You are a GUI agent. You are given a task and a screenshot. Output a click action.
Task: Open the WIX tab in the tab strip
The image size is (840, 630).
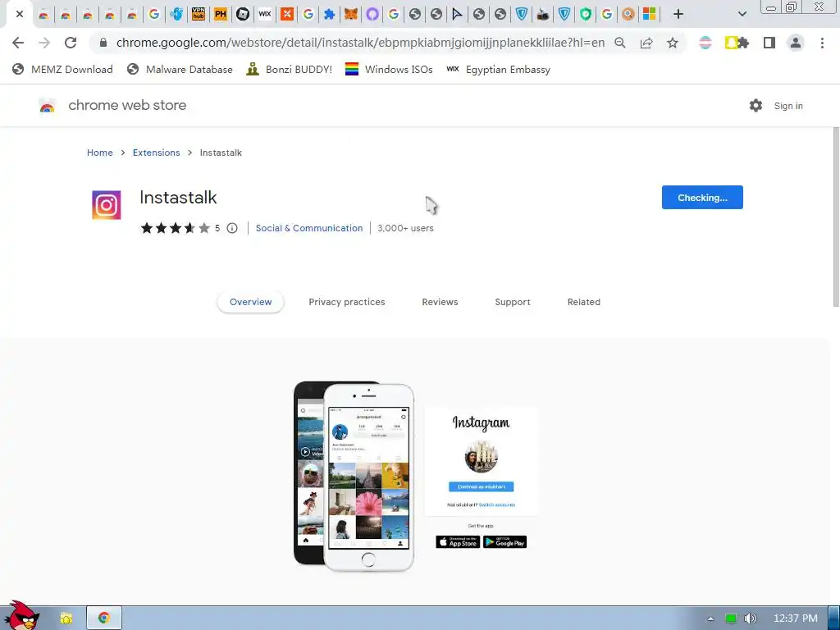(265, 15)
